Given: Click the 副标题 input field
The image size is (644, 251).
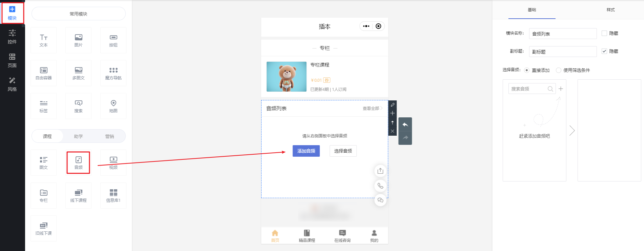Looking at the screenshot, I should [x=563, y=52].
